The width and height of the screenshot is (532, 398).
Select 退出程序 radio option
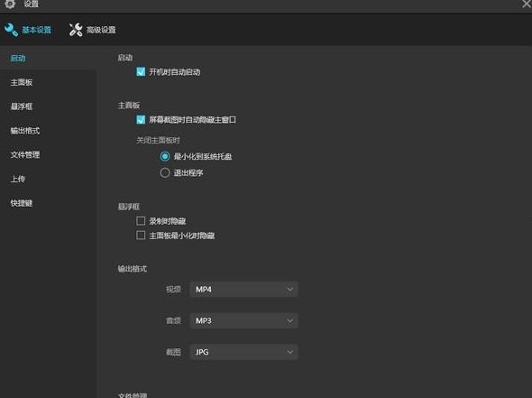[x=165, y=173]
